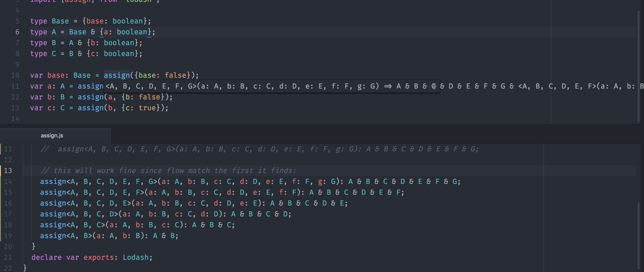
Task: Select line number 10 in top gutter
Action: (x=15, y=75)
